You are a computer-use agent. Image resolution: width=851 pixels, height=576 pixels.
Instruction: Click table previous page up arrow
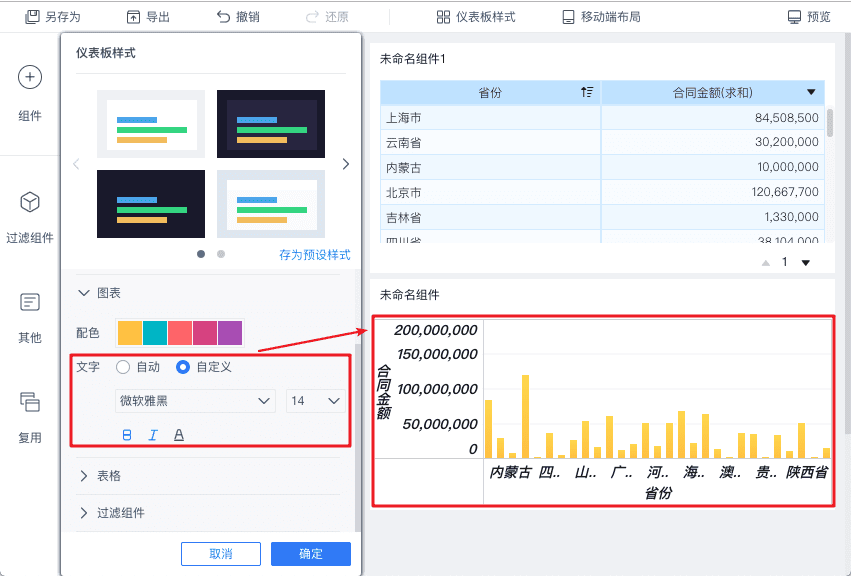click(x=766, y=263)
